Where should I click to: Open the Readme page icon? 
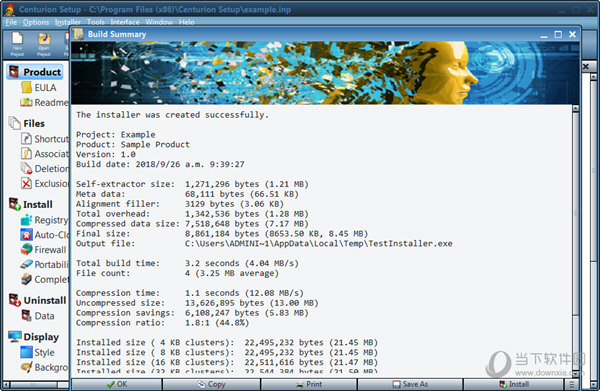(26, 102)
